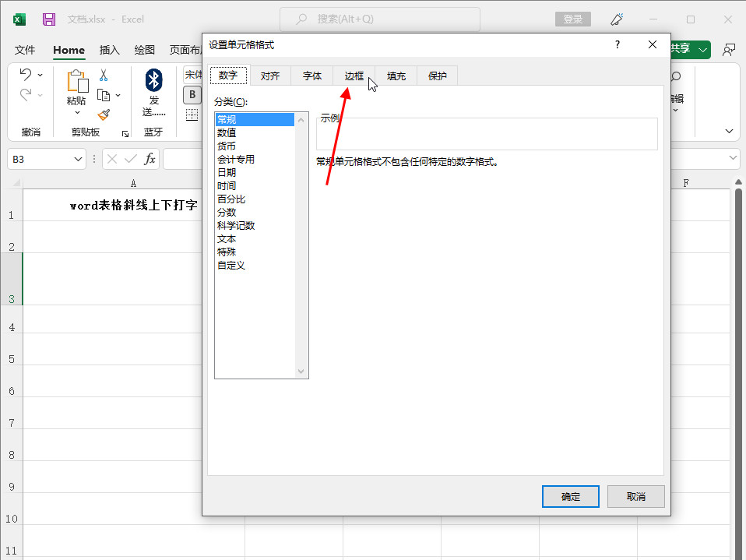The height and width of the screenshot is (560, 746).
Task: Click the Paste clipboard icon
Action: [77, 81]
